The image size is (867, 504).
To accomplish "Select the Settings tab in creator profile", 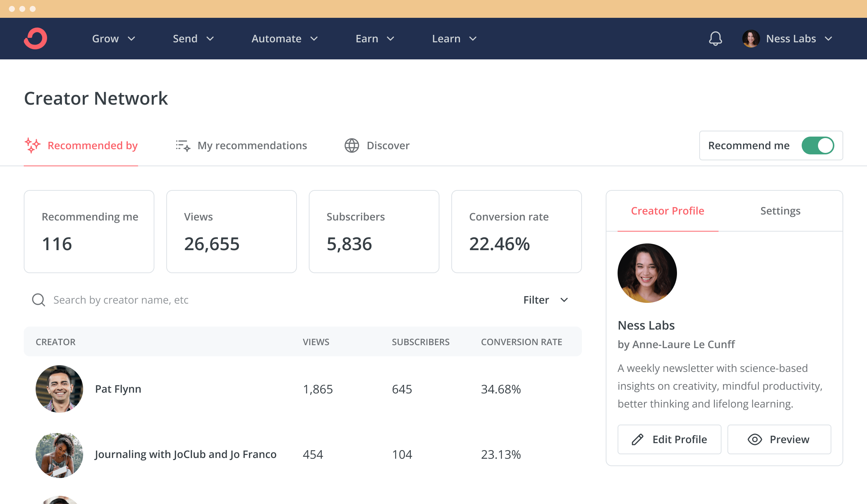I will [780, 210].
